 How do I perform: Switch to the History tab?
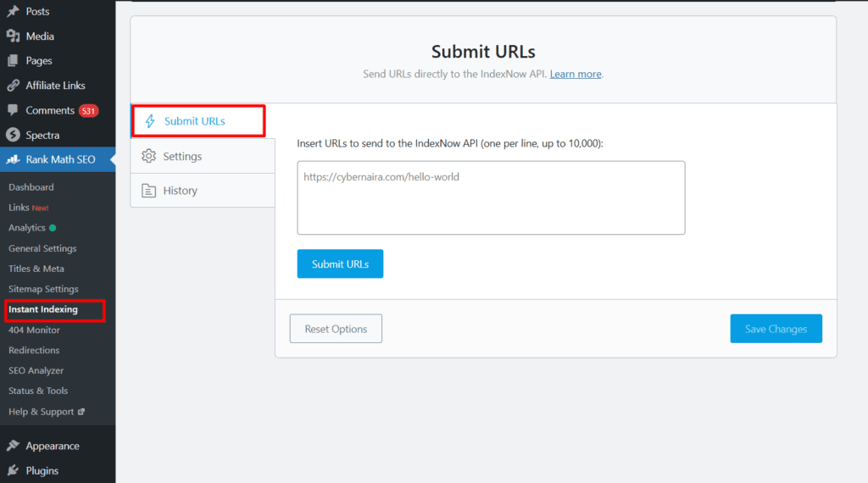[x=203, y=191]
